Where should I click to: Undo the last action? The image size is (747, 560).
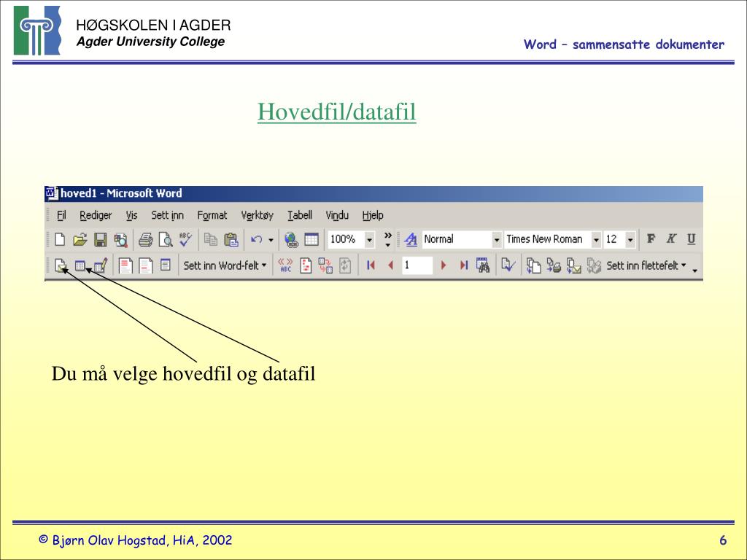click(x=256, y=239)
